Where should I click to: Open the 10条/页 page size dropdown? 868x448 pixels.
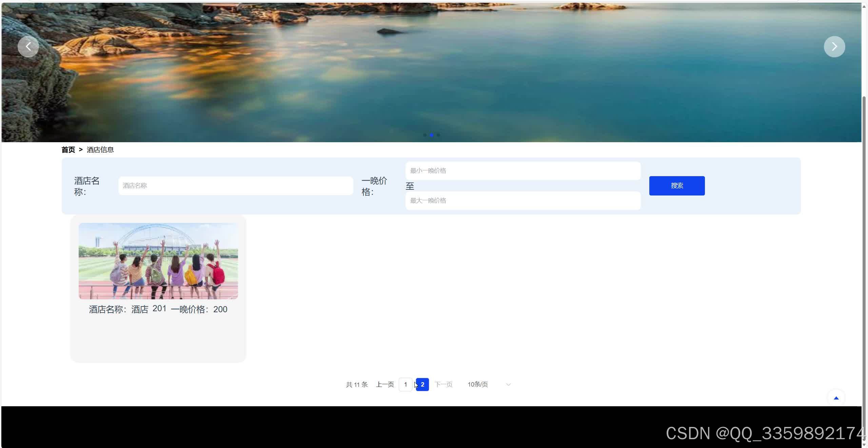(489, 385)
